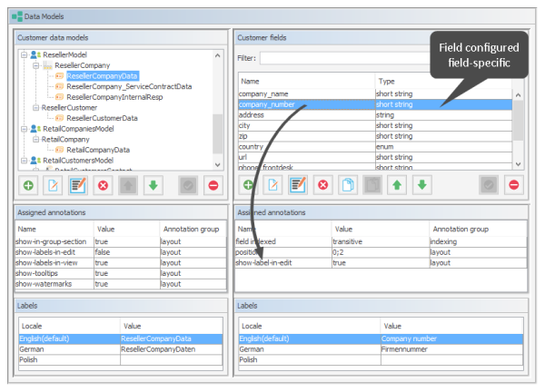This screenshot has width=545, height=392.
Task: Click customer fields scrollbar up arrow
Action: [519, 95]
